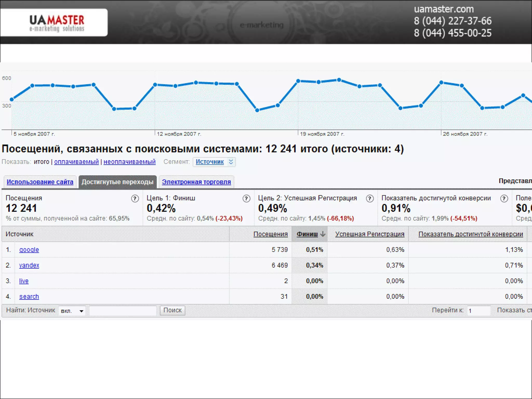This screenshot has width=532, height=399.
Task: Click the UAMaster logo
Action: (57, 23)
